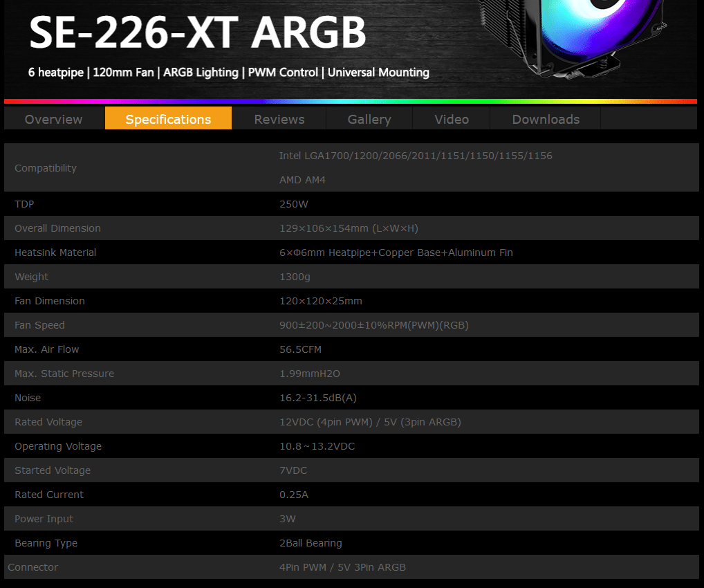Select the Specifications tab
Viewport: 704px width, 588px height.
click(x=168, y=119)
